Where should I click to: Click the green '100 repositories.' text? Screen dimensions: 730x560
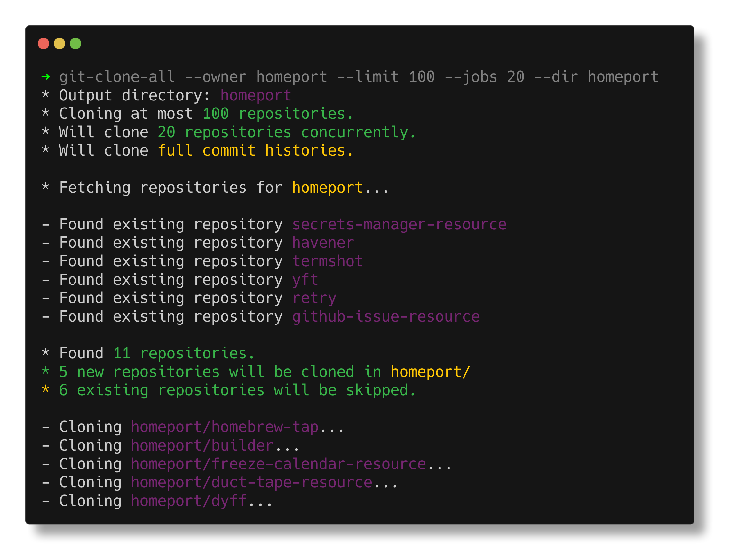pyautogui.click(x=278, y=114)
